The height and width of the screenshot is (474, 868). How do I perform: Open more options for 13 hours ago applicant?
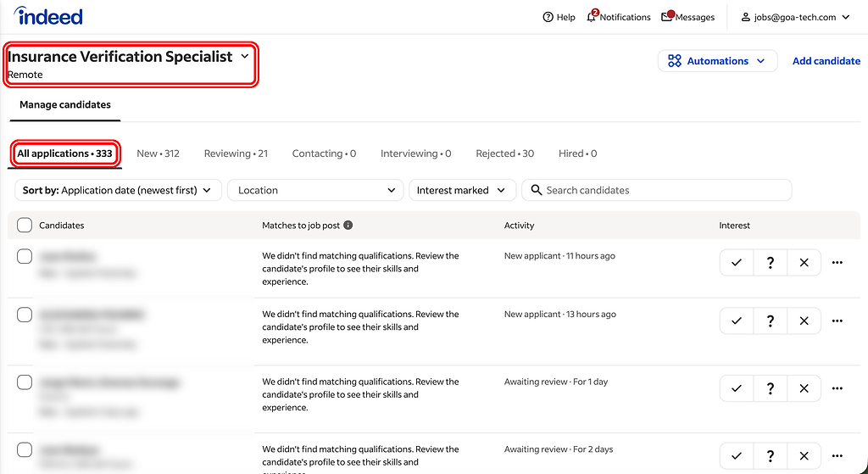click(837, 321)
